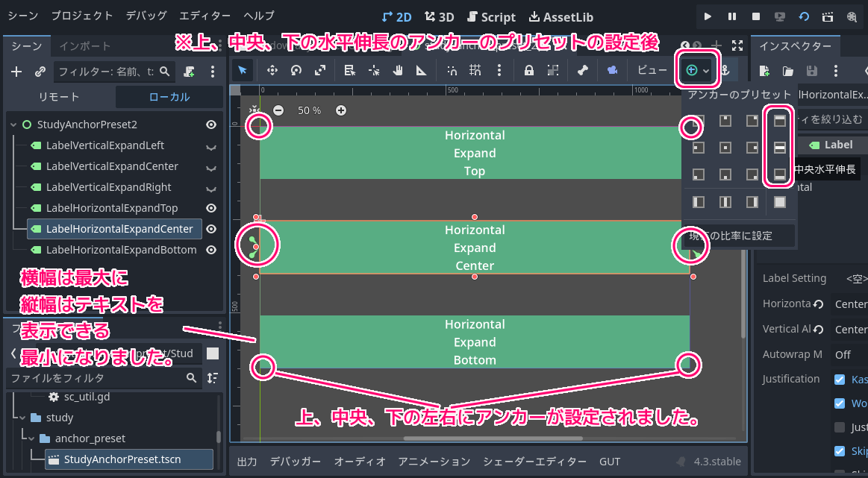Pick the Full Rect anchor preset icon
Image resolution: width=868 pixels, height=478 pixels.
779,202
